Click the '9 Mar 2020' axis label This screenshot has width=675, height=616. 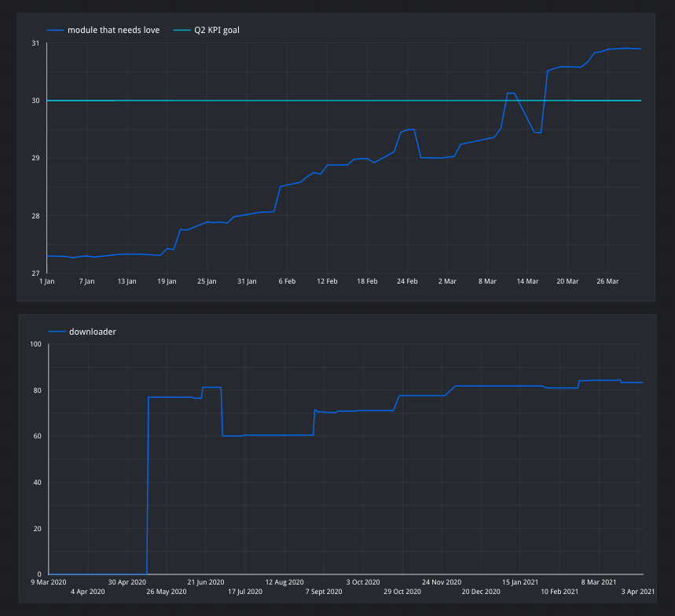coord(47,582)
